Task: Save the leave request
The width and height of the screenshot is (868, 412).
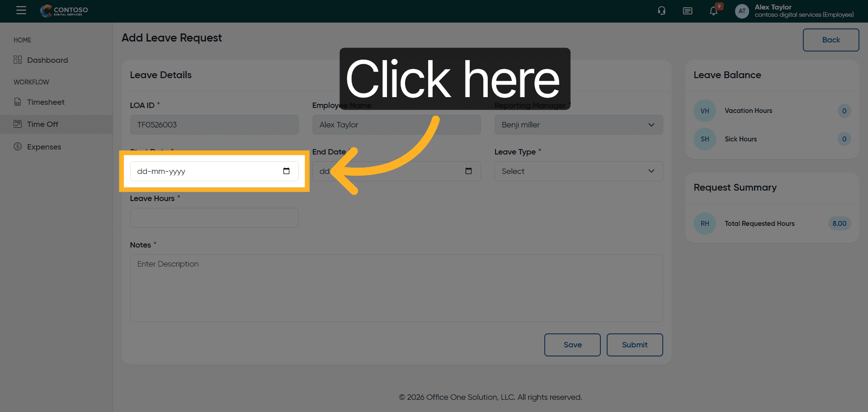Action: pos(572,345)
